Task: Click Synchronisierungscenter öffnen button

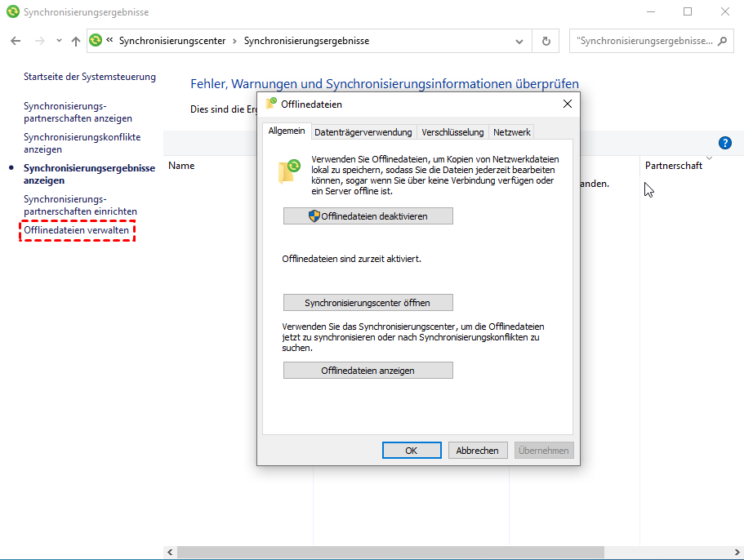Action: pyautogui.click(x=368, y=303)
